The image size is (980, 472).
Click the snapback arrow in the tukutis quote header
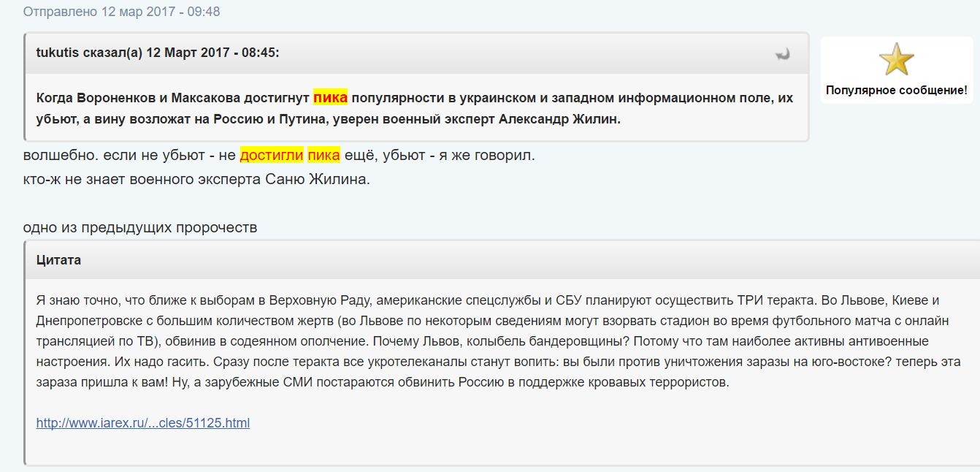tap(783, 54)
